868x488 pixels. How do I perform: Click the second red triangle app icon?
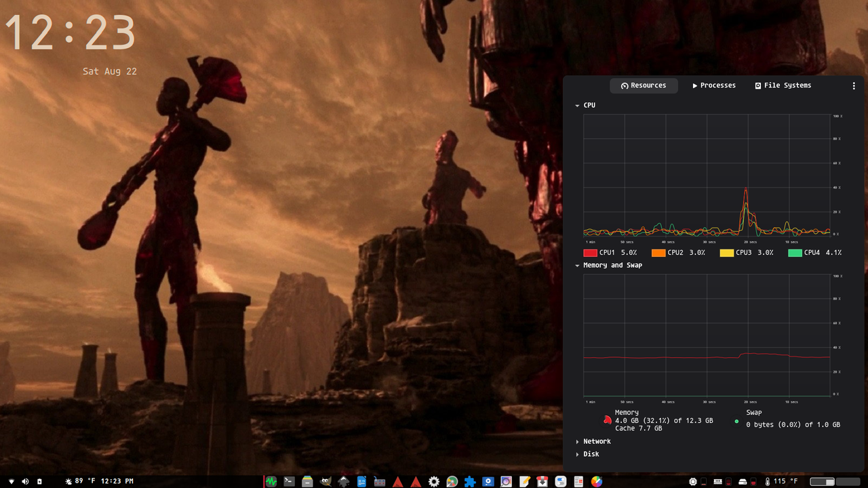[416, 482]
